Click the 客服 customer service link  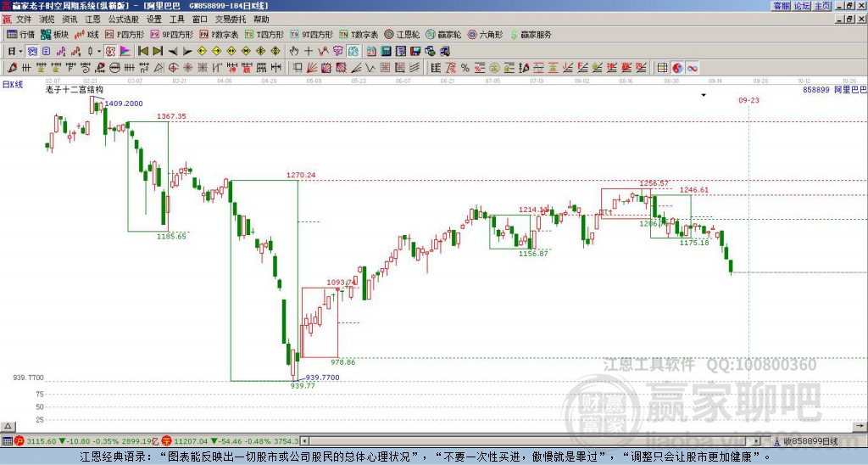click(x=781, y=6)
